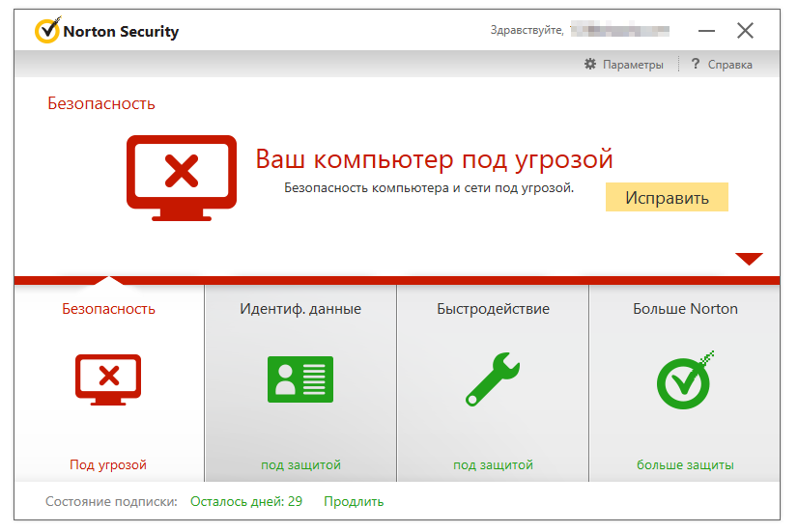Click the red Безопасность heading at top
This screenshot has height=532, width=798.
(x=101, y=103)
